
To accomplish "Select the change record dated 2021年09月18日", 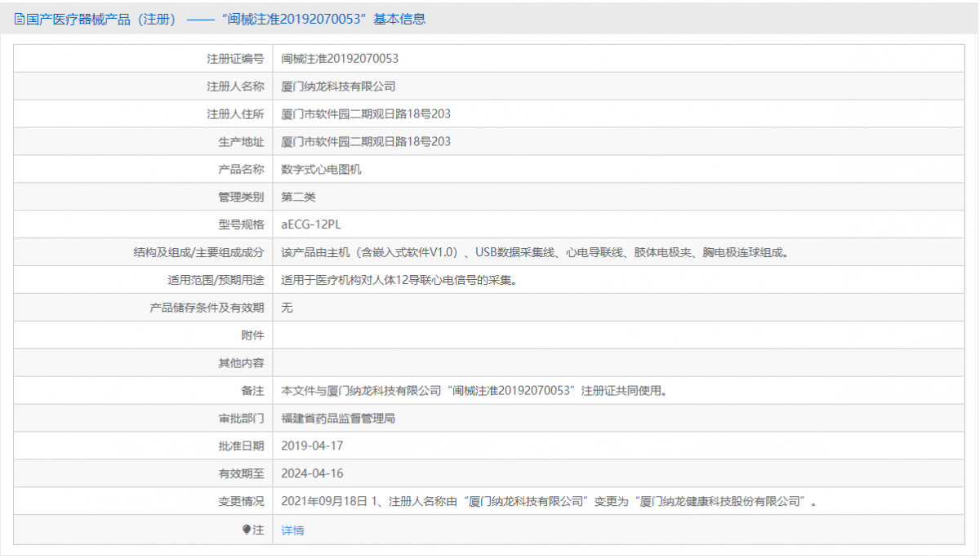I will (x=550, y=502).
